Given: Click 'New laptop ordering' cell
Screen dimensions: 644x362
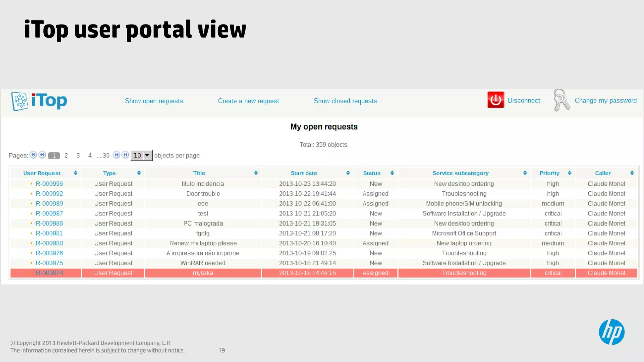Looking at the screenshot, I should [x=464, y=243].
